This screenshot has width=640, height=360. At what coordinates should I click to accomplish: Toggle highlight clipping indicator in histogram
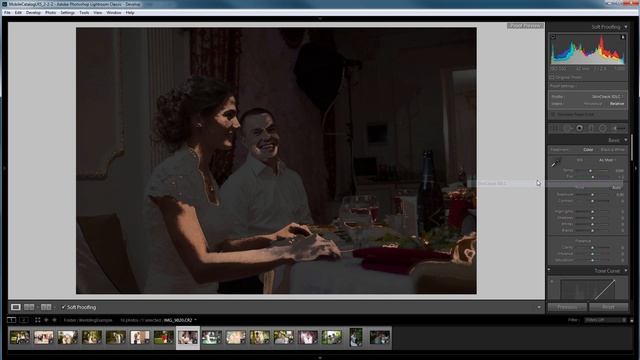(x=623, y=37)
